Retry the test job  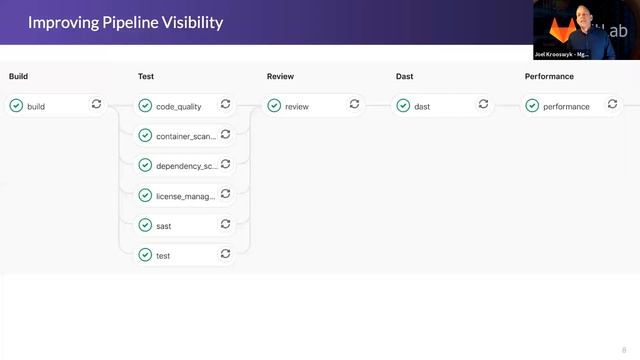[x=225, y=254]
